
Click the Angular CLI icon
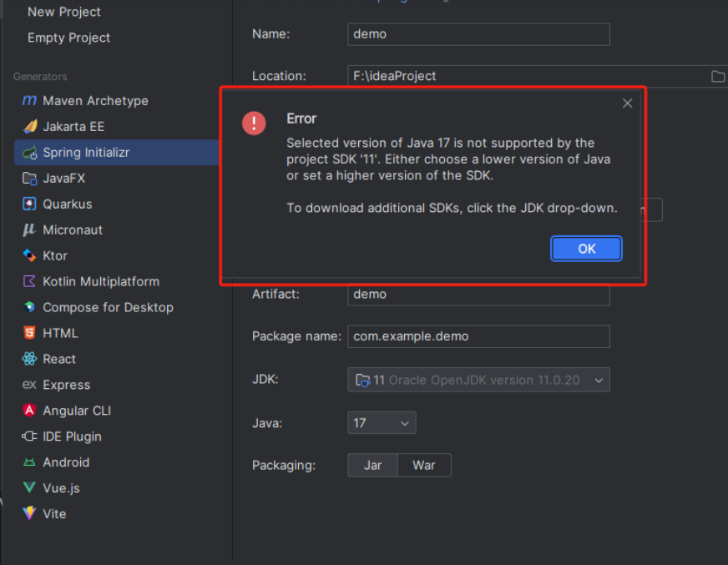29,411
